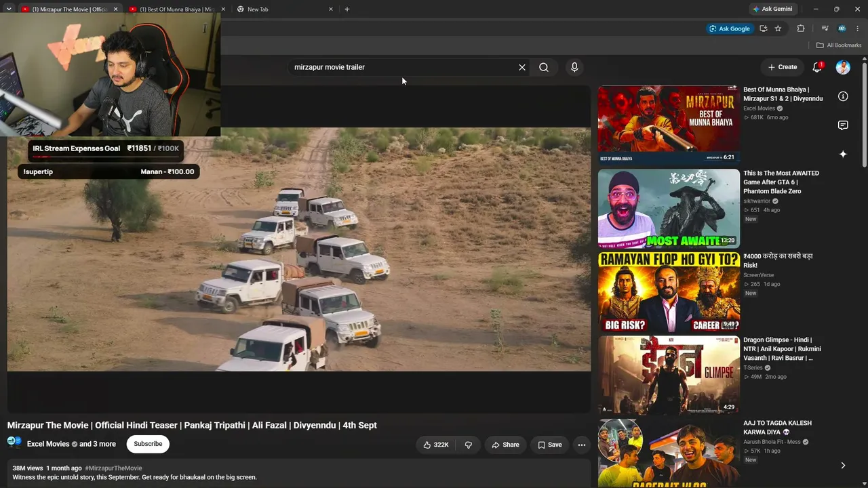Subscribe to Excel Movies
The width and height of the screenshot is (868, 488).
point(148,444)
